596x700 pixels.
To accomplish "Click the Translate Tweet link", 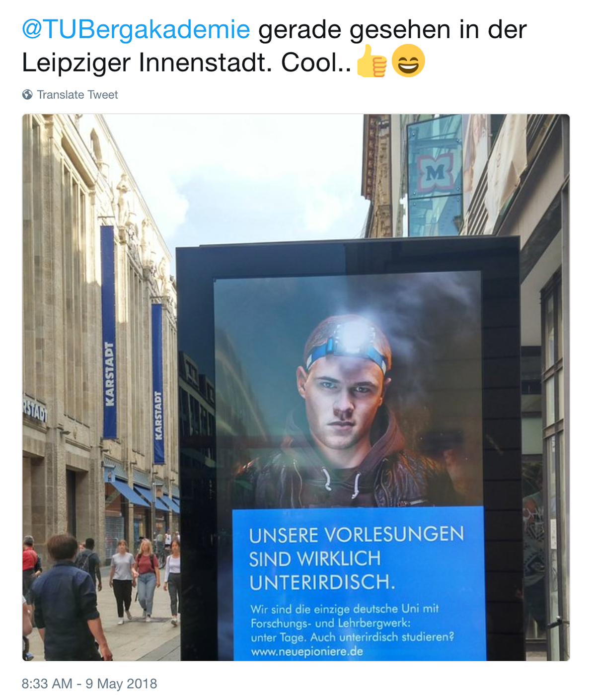I will pos(77,95).
